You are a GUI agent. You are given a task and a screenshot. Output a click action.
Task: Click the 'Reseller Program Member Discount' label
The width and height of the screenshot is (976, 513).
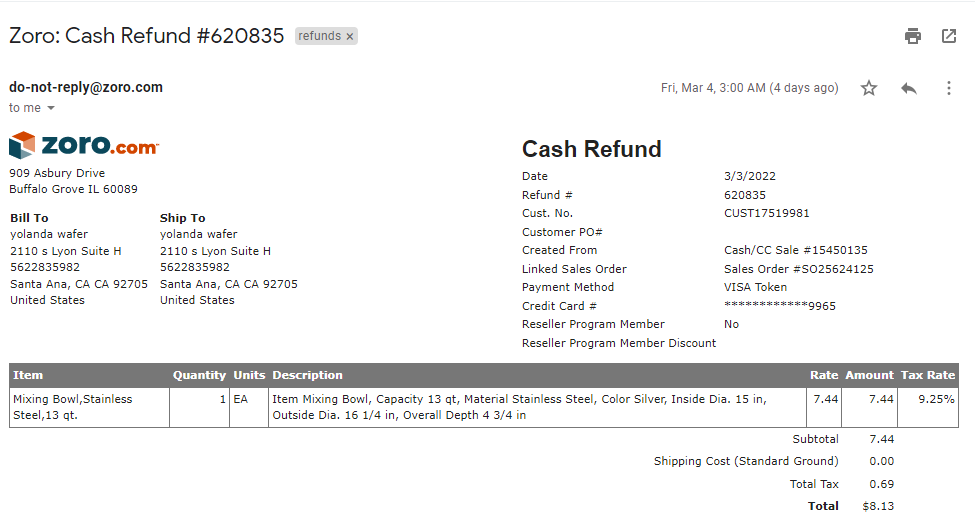pos(619,343)
